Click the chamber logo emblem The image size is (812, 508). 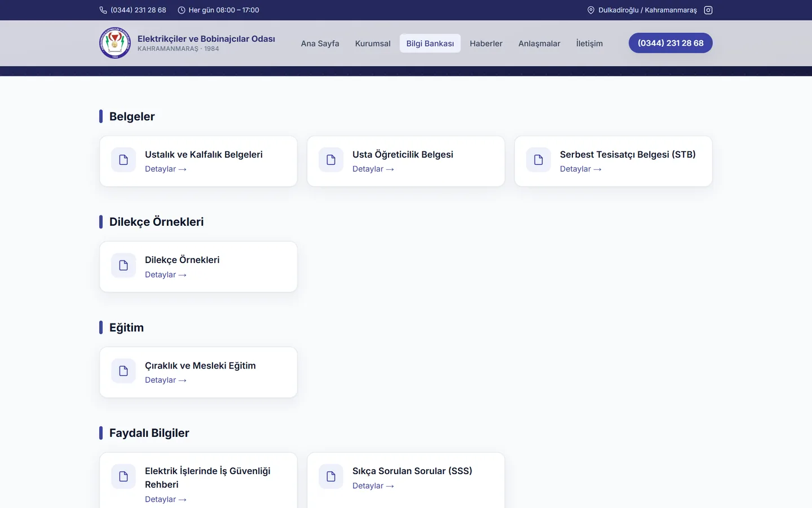[x=115, y=43]
